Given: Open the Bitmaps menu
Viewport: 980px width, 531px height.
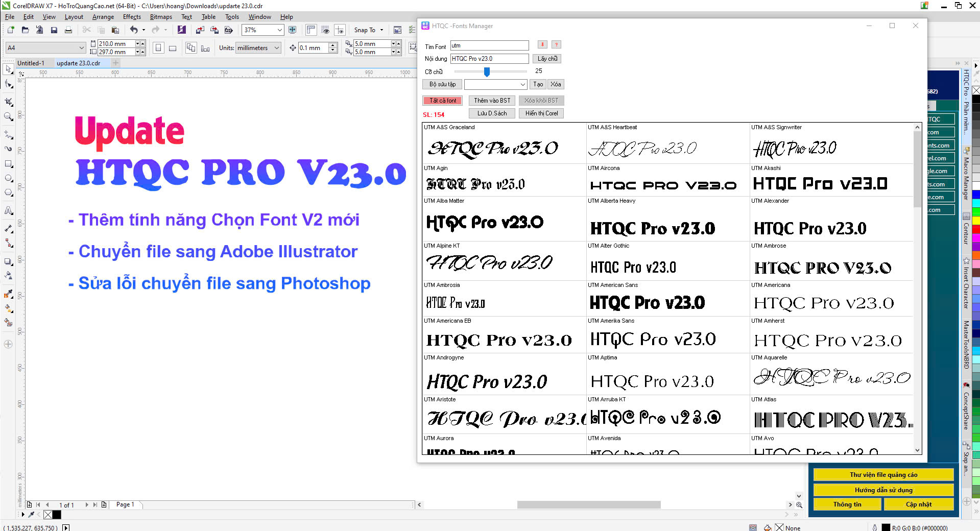Looking at the screenshot, I should pos(161,17).
